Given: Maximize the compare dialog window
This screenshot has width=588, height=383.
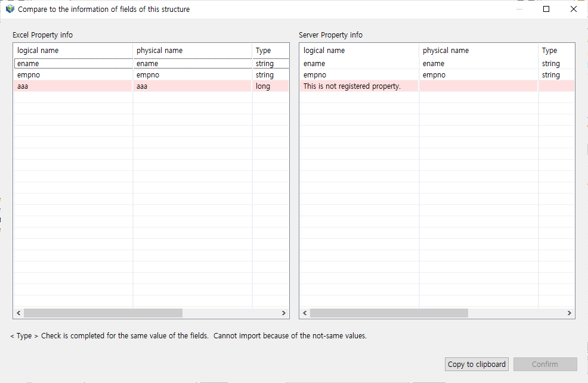Looking at the screenshot, I should 546,9.
